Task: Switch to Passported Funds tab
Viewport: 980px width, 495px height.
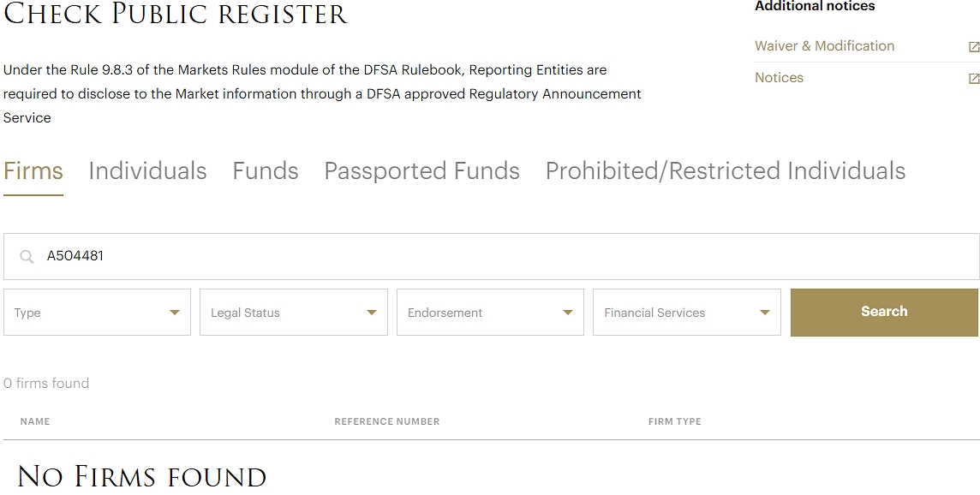Action: 421,171
